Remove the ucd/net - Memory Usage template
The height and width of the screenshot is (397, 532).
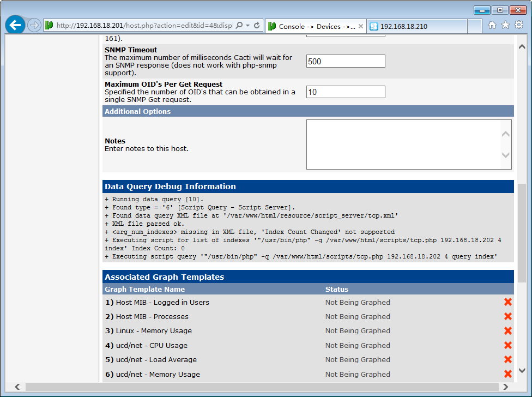(x=508, y=374)
